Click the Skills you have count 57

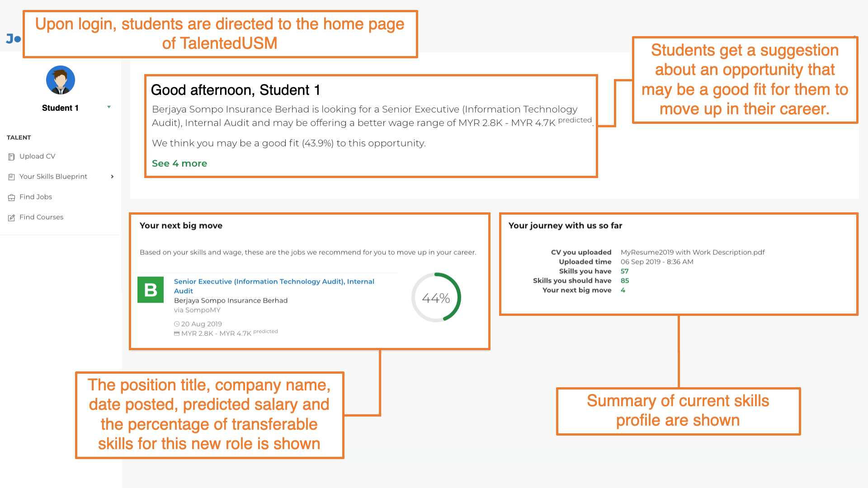pos(624,271)
